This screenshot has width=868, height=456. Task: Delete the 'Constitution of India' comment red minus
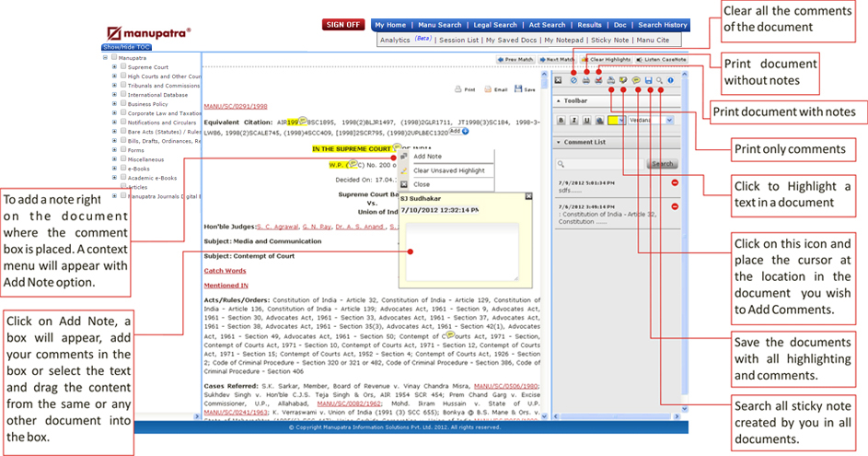click(675, 206)
